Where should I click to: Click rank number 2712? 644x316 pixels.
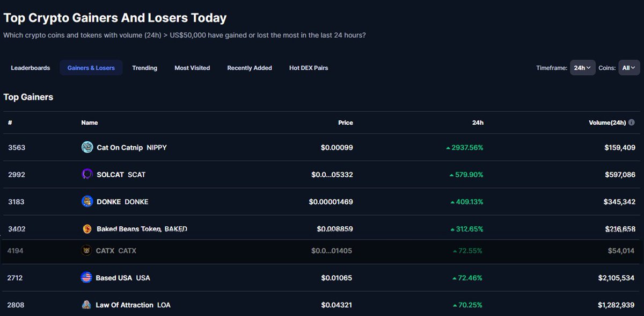pyautogui.click(x=15, y=278)
